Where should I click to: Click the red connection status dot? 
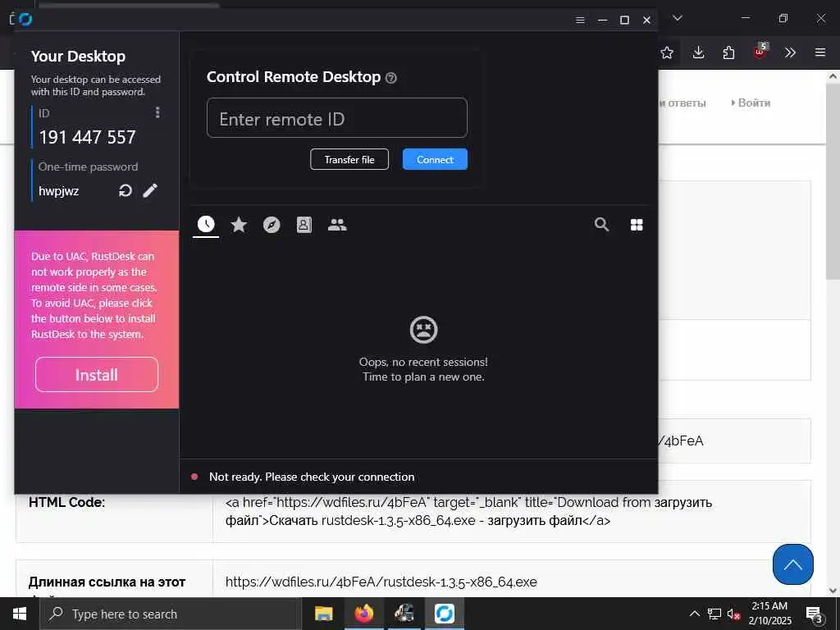[x=194, y=477]
